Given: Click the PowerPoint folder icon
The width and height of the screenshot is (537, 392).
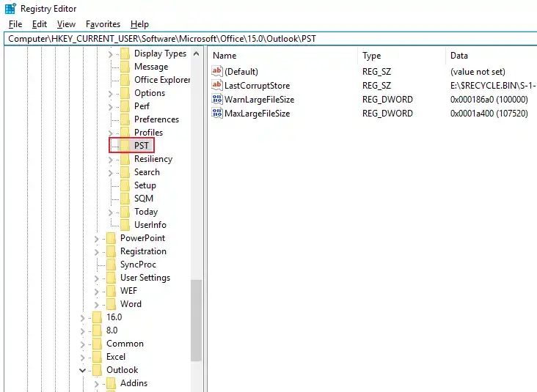Looking at the screenshot, I should [111, 238].
